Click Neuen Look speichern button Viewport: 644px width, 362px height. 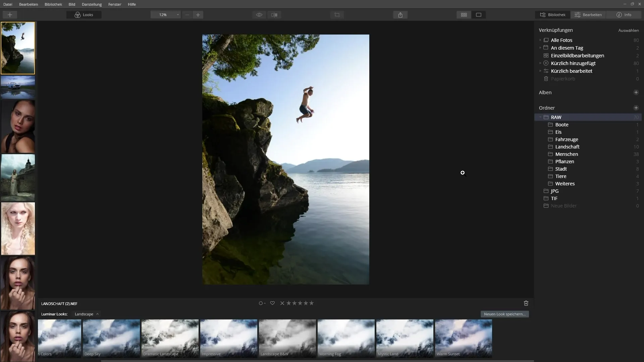(x=504, y=314)
